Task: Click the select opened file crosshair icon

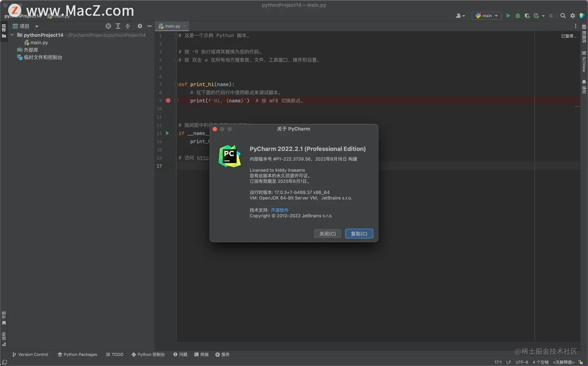Action: 108,26
